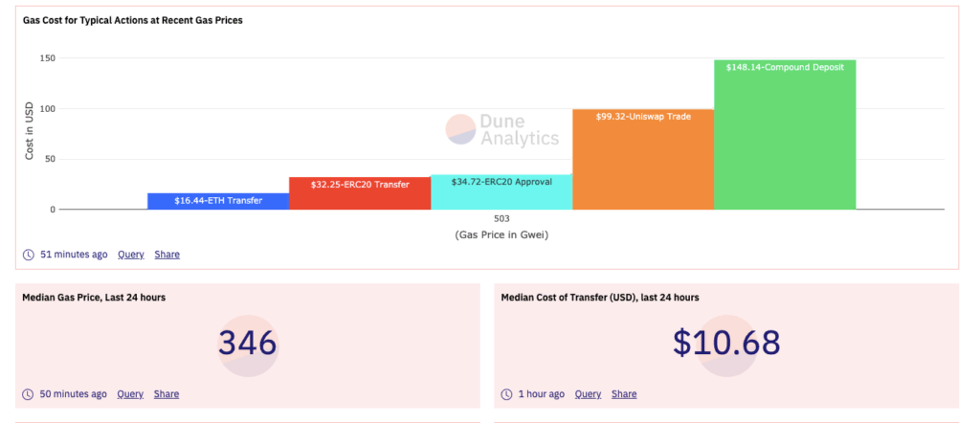Click the 346 median gas price value
Screen dimensions: 980x423
(x=247, y=344)
